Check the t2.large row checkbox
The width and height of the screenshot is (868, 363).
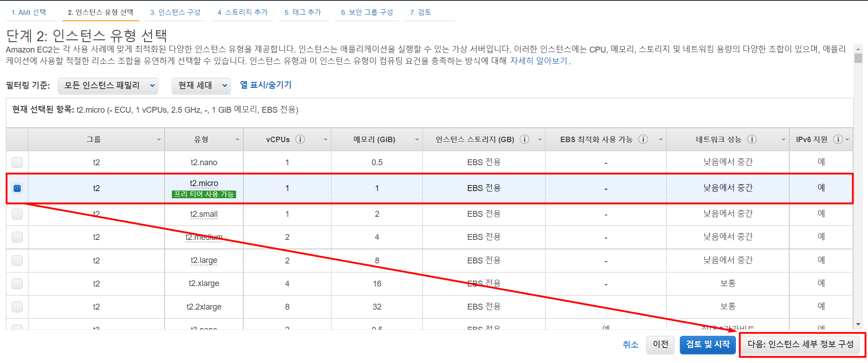pos(17,260)
